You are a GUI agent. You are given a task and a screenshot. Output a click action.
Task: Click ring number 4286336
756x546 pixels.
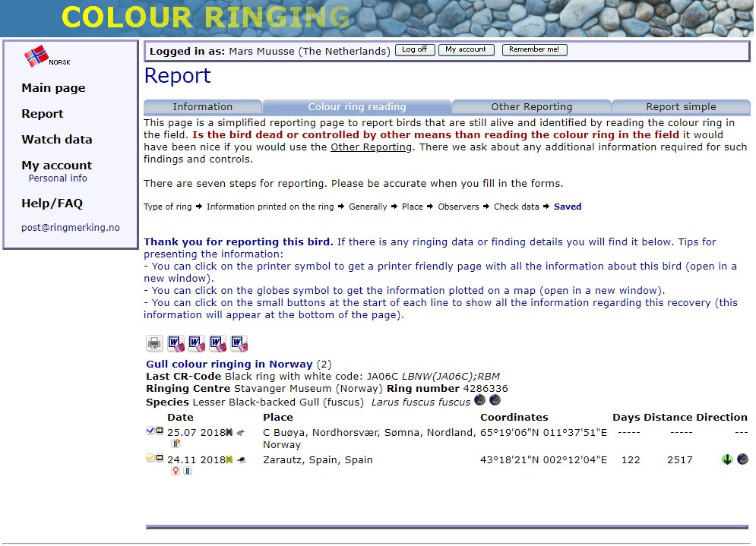[486, 389]
